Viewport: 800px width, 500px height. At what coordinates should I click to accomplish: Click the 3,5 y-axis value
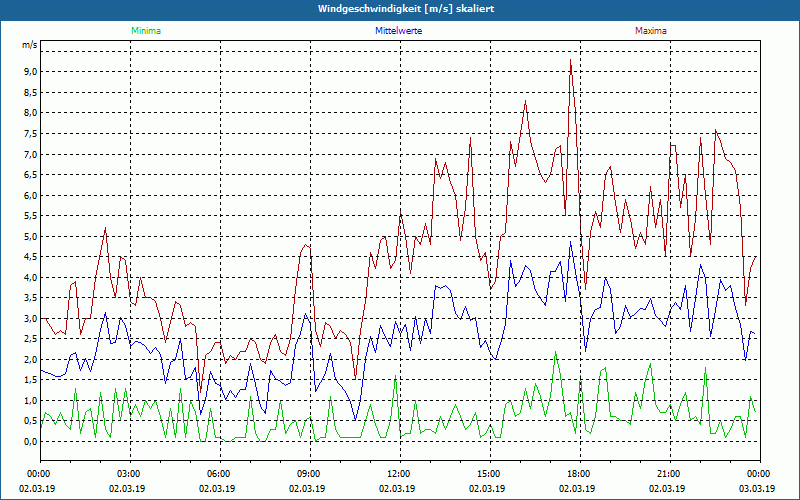click(31, 298)
